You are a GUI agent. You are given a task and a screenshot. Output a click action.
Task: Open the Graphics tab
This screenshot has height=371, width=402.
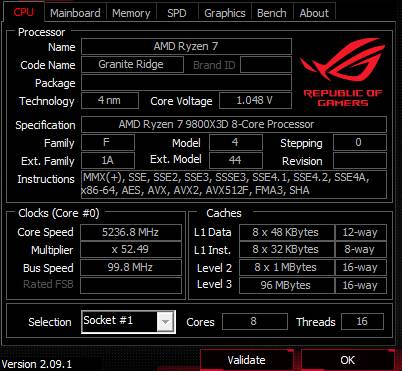tap(225, 13)
